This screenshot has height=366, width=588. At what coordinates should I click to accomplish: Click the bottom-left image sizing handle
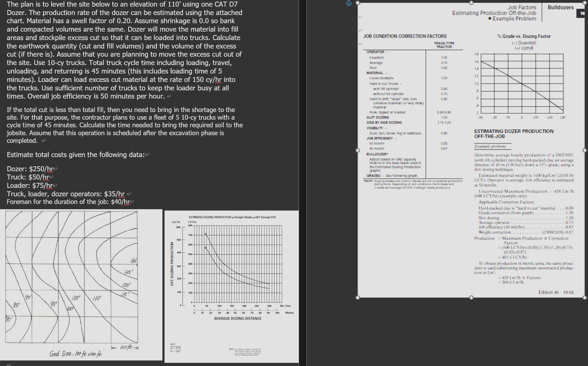358,297
